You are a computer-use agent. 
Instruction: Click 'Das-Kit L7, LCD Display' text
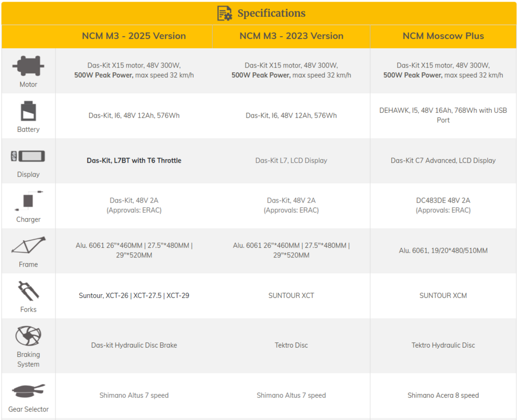click(x=291, y=160)
